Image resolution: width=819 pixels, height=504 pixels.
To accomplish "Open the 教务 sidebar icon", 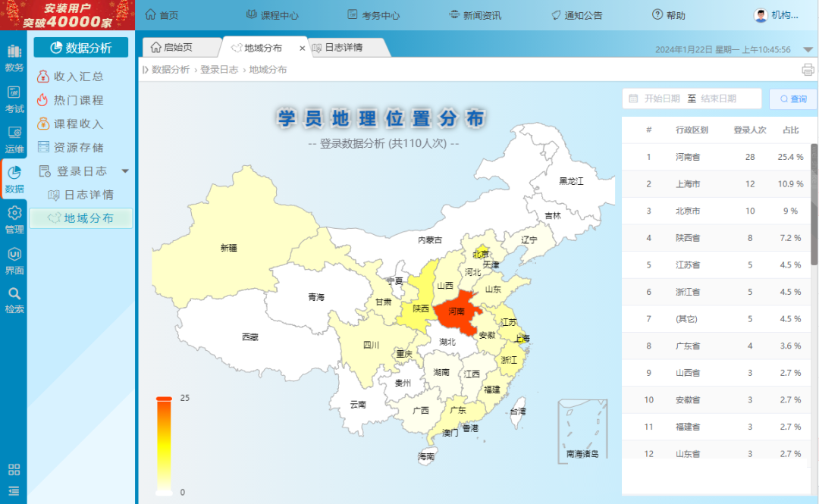I will 14,58.
